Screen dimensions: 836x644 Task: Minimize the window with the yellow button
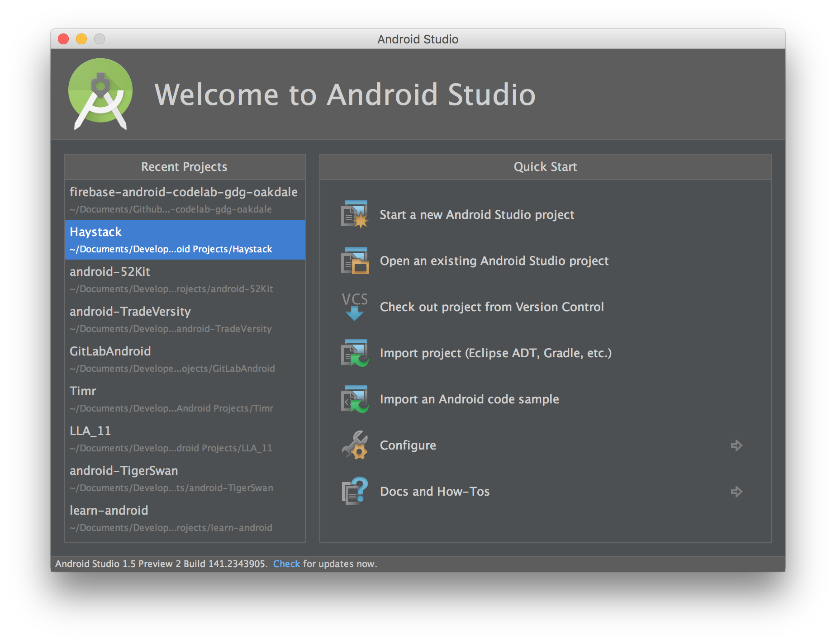point(81,39)
